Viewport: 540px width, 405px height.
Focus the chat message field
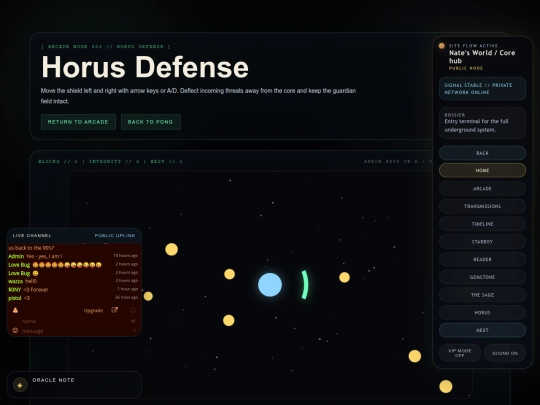[x=74, y=331]
